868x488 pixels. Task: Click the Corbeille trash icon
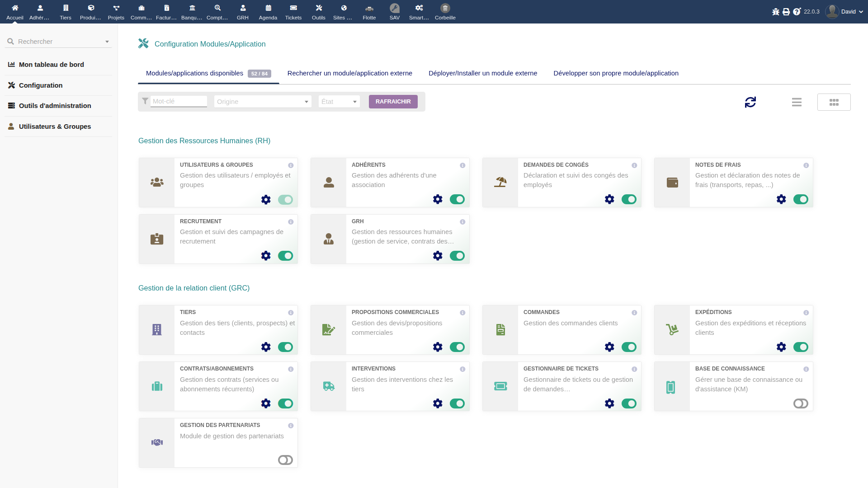click(445, 8)
